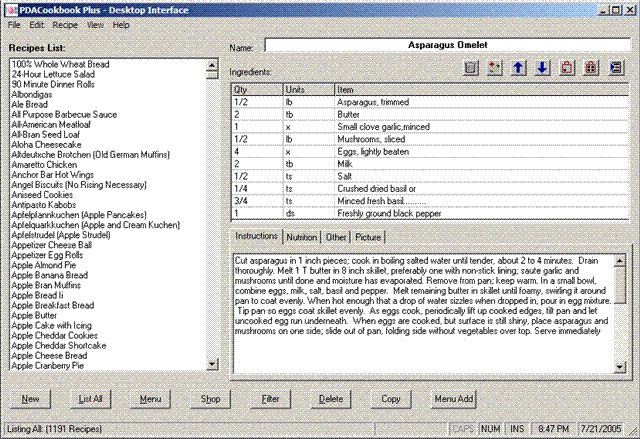Select the Salt ingredient row
This screenshot has height=439, width=640.
click(430, 176)
